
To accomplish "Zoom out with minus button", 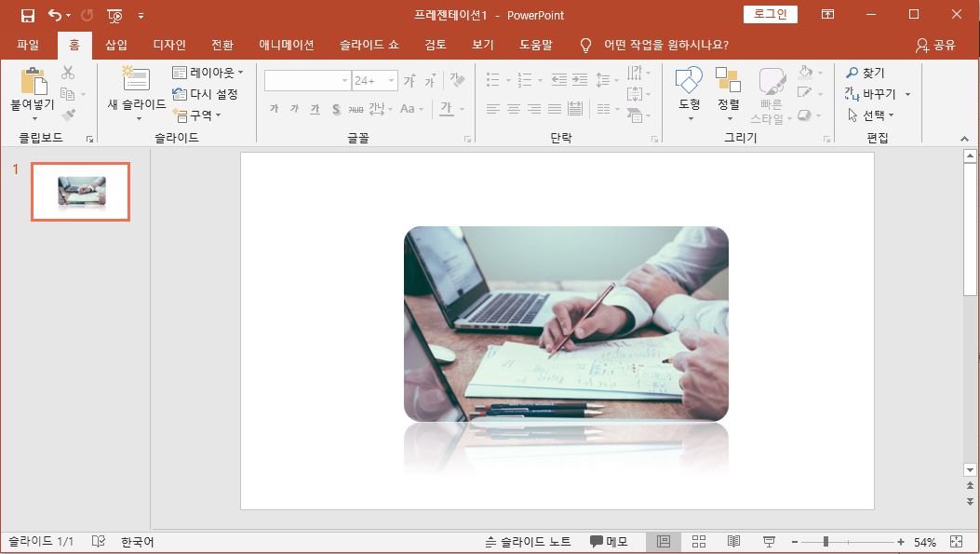I will pyautogui.click(x=795, y=542).
